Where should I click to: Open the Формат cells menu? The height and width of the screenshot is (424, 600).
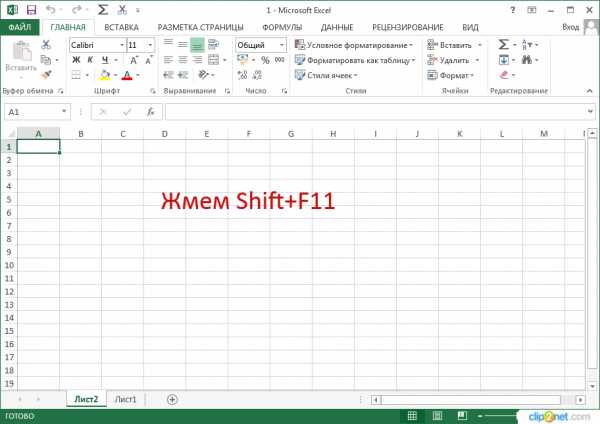tap(450, 75)
